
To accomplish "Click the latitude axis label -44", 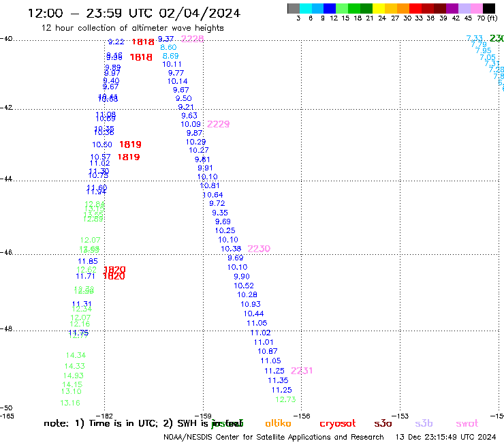I will click(6, 179).
